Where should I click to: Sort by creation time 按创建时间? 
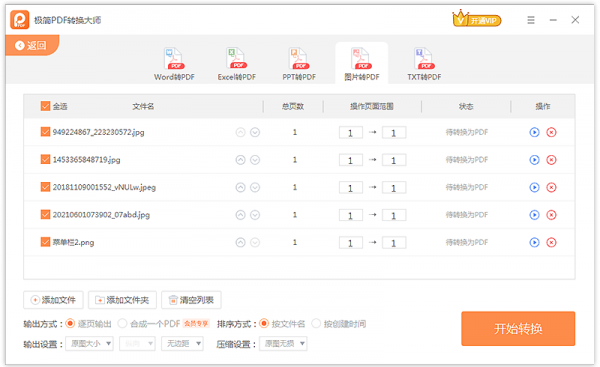[x=316, y=324]
